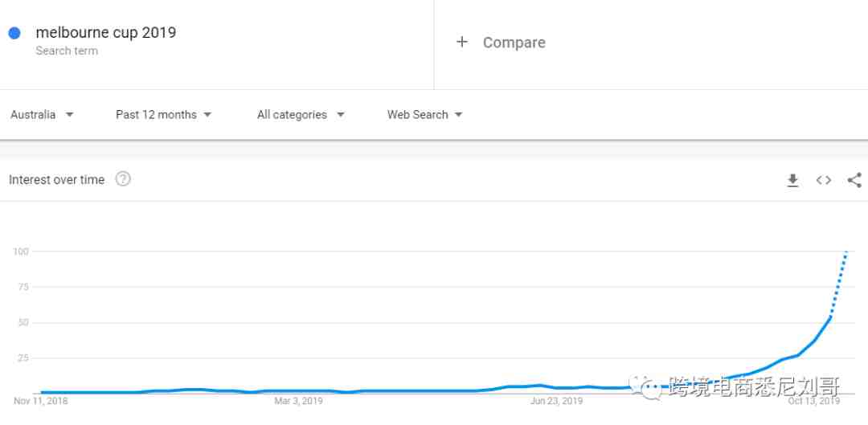Screen dimensions: 868x425
Task: Click the Interest over time heading
Action: pos(56,180)
